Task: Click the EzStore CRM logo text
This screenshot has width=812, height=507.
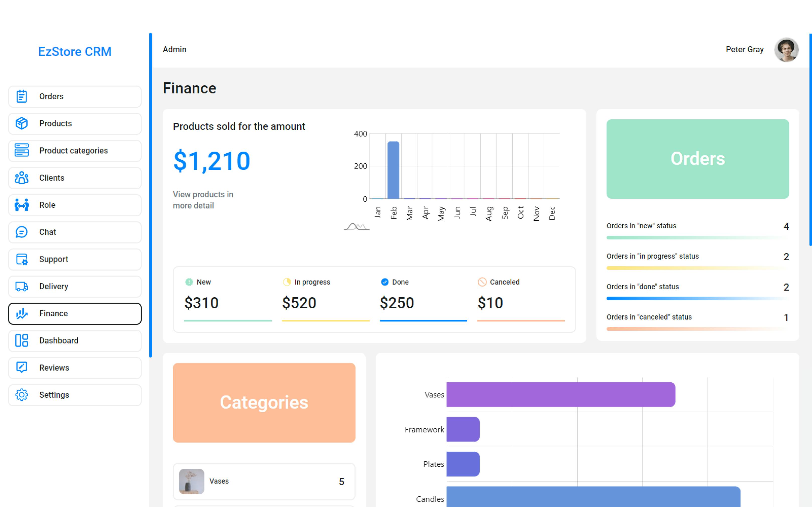Action: point(75,52)
